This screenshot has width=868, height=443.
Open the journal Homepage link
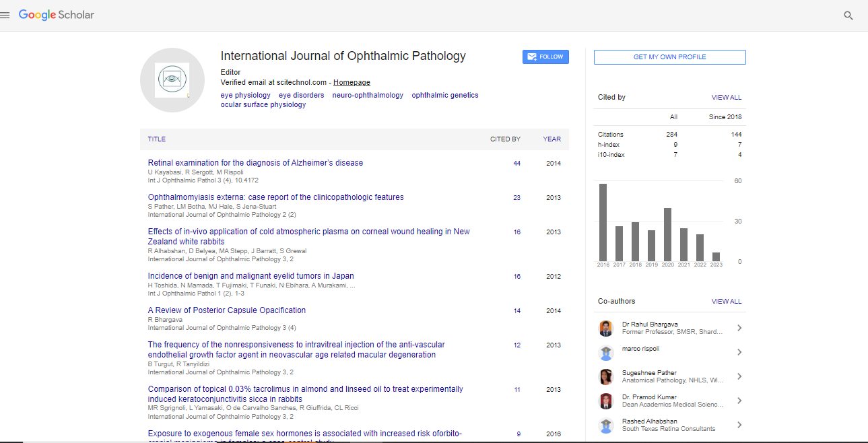(x=352, y=82)
